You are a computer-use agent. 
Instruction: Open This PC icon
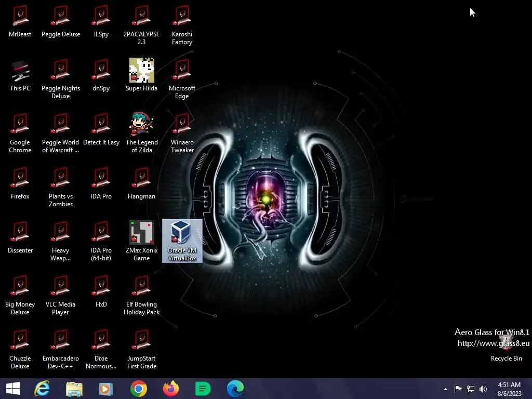click(20, 75)
